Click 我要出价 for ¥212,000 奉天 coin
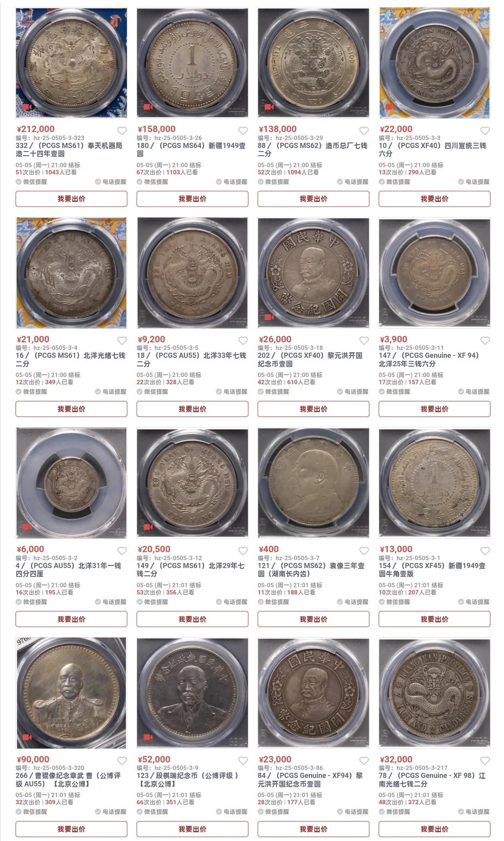Viewport: 504px width, 841px height. coord(71,199)
